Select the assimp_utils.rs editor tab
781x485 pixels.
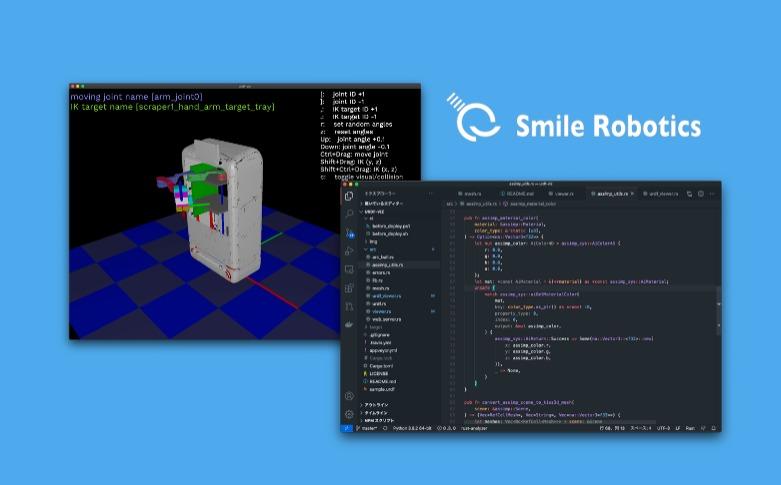[609, 194]
